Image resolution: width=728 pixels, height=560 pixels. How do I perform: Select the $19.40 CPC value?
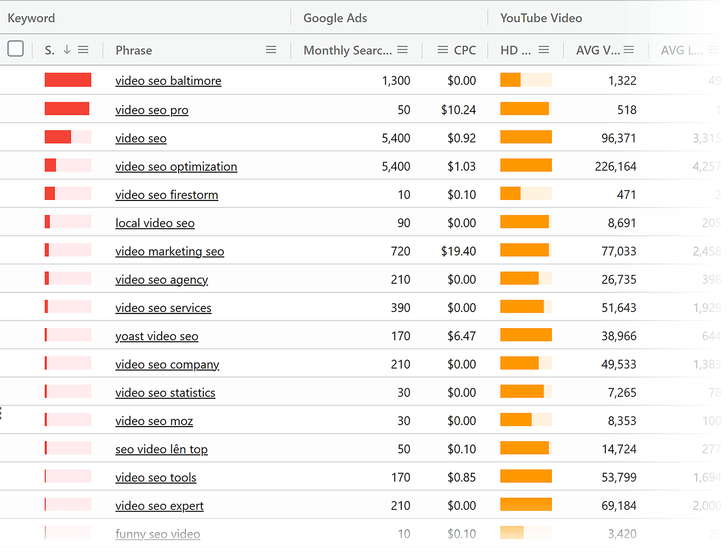(459, 251)
